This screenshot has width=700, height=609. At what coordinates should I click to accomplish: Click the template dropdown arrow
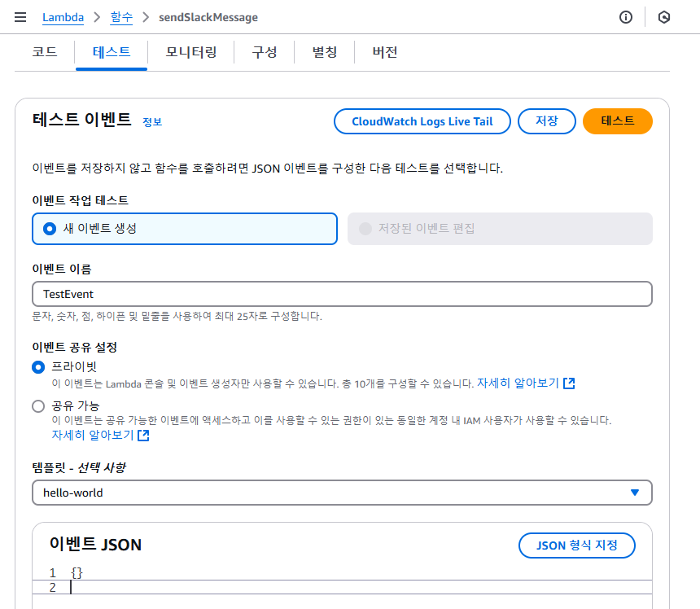point(634,493)
